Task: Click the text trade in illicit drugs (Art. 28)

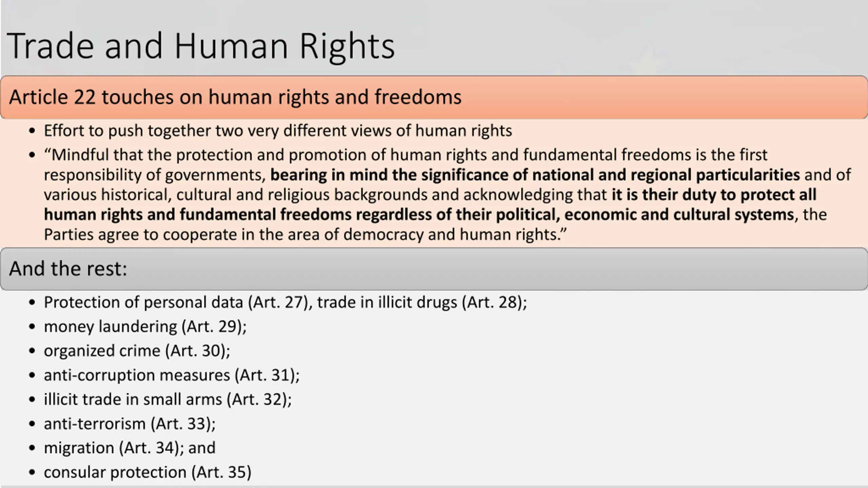Action: (x=422, y=302)
